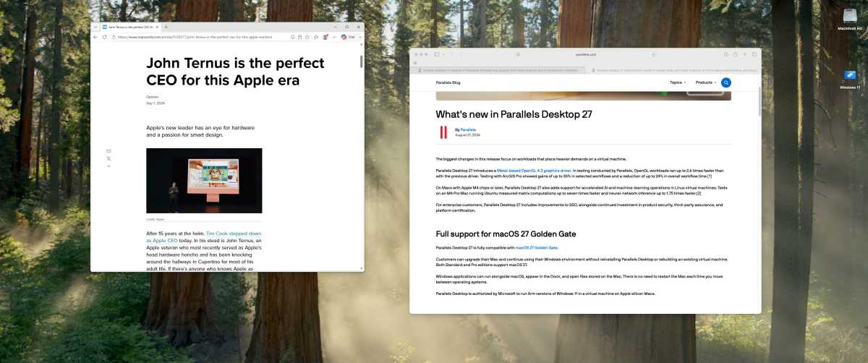Open Parallels Blog home link
The height and width of the screenshot is (363, 868).
tap(448, 82)
